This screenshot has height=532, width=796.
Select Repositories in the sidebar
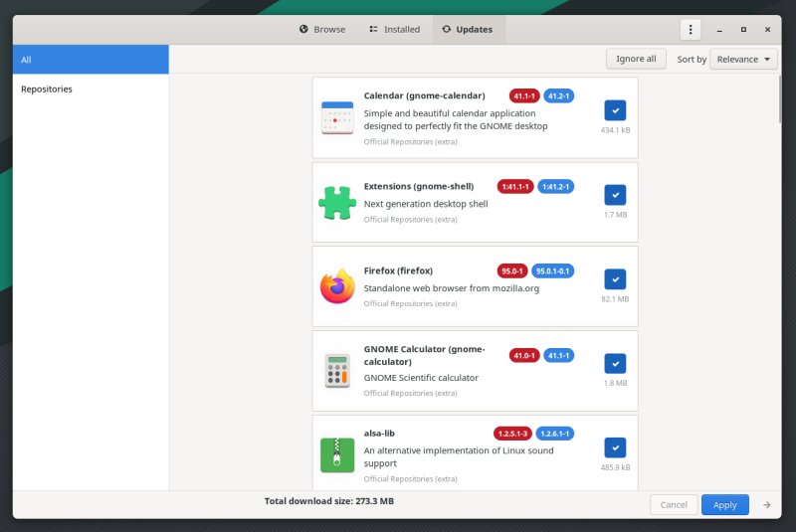tap(91, 89)
